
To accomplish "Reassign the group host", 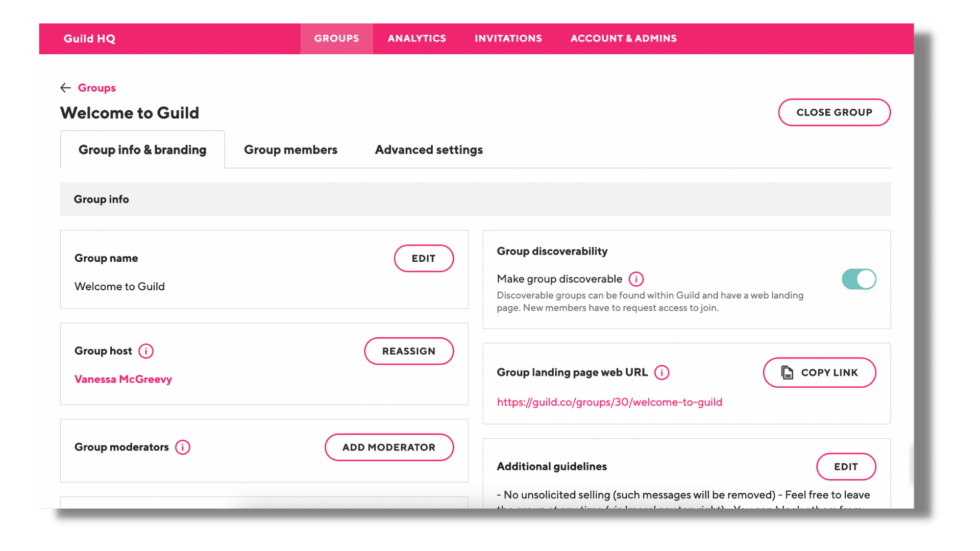I will pos(409,351).
